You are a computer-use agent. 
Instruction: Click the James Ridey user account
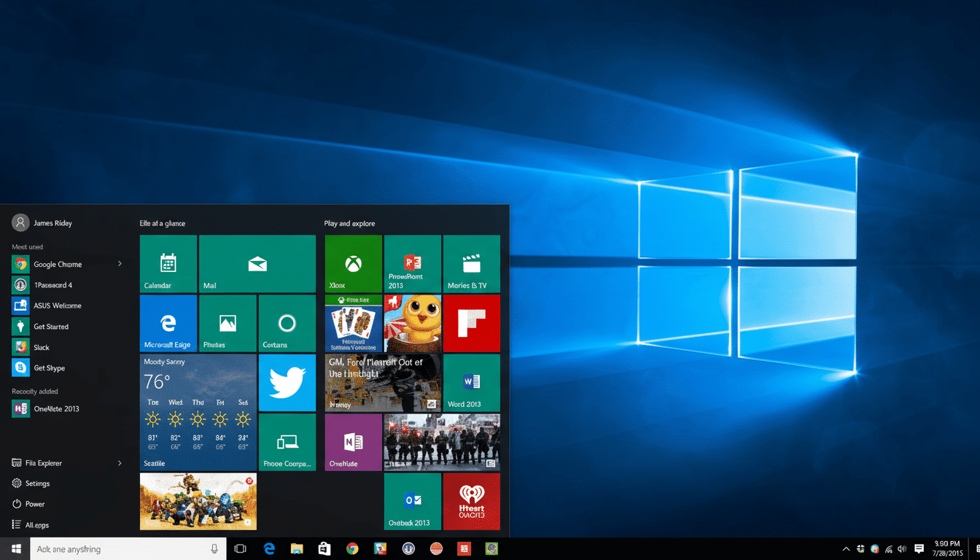point(44,223)
